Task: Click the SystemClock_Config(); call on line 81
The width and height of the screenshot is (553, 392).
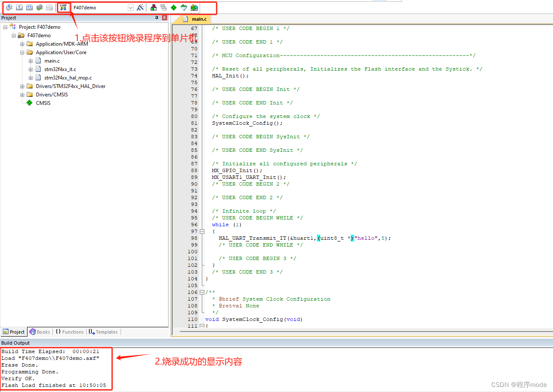Action: tap(247, 123)
